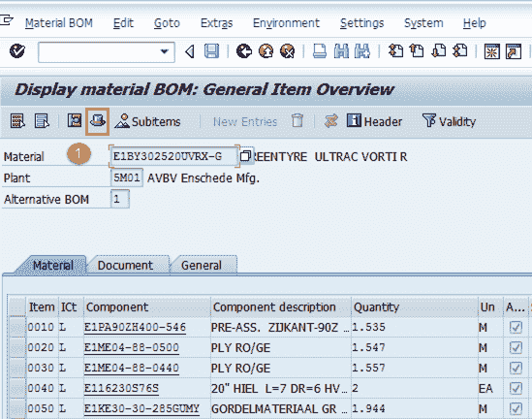Toggle checkbox in row 0010
Screen dimensions: 532x419
point(516,327)
